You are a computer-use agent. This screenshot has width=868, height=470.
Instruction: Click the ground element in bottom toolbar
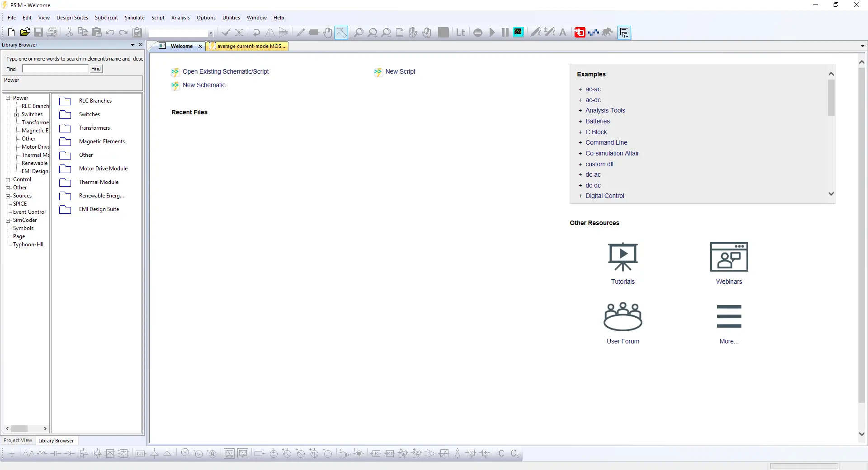[12, 453]
